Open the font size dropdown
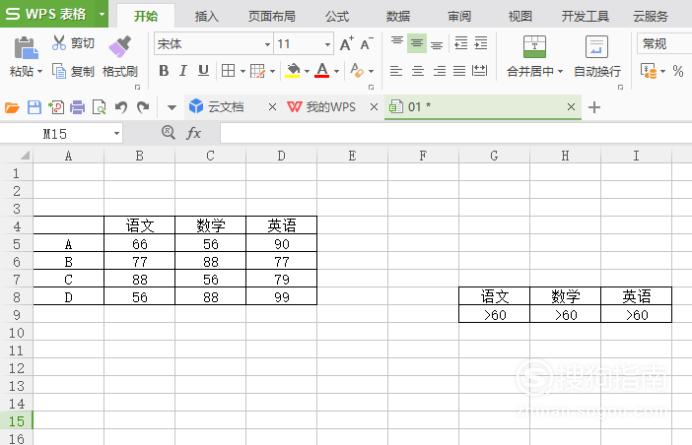692x445 pixels. click(327, 44)
